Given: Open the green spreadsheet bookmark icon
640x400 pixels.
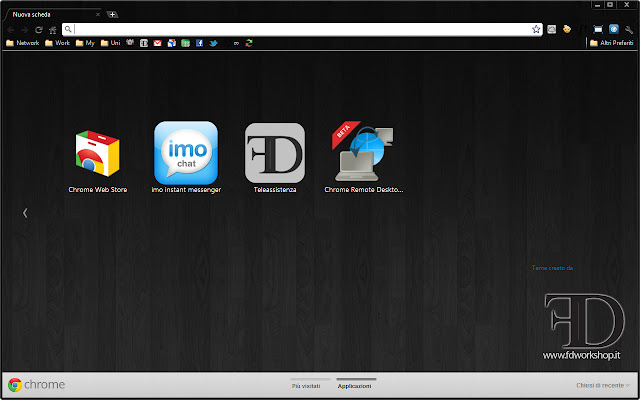Looking at the screenshot, I should (185, 43).
